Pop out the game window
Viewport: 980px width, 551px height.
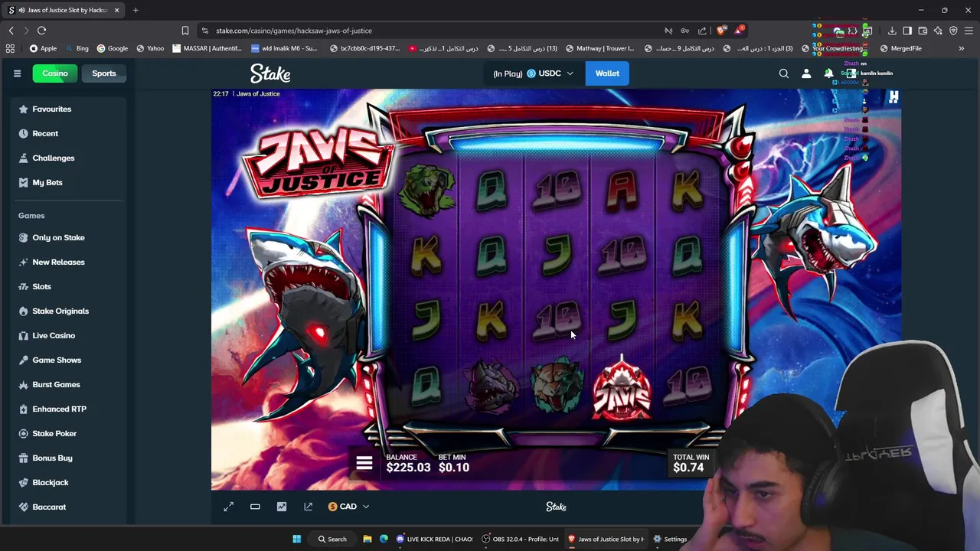pyautogui.click(x=308, y=507)
